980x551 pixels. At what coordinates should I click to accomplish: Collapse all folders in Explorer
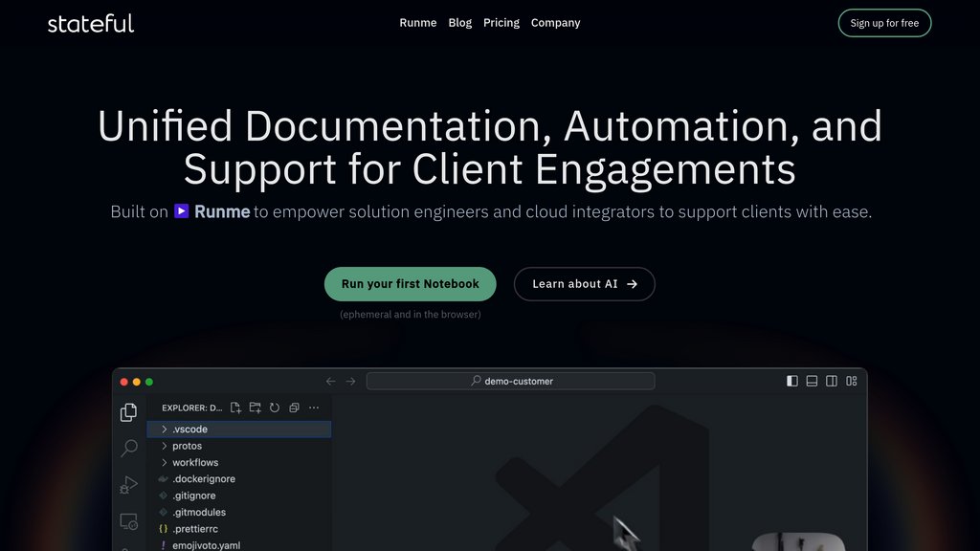click(294, 408)
